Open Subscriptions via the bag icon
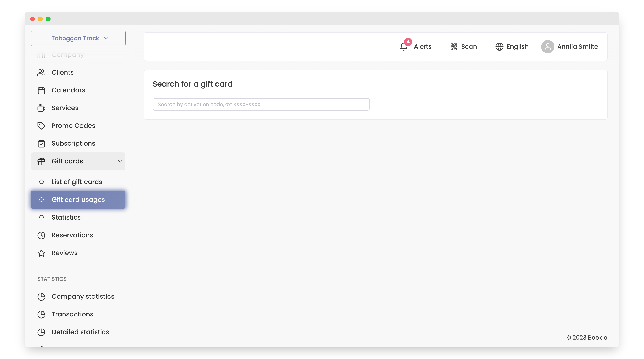The width and height of the screenshot is (644, 359). [41, 143]
